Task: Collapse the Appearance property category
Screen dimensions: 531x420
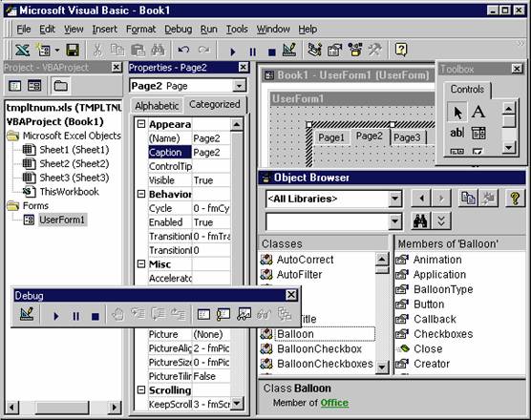Action: pos(141,124)
